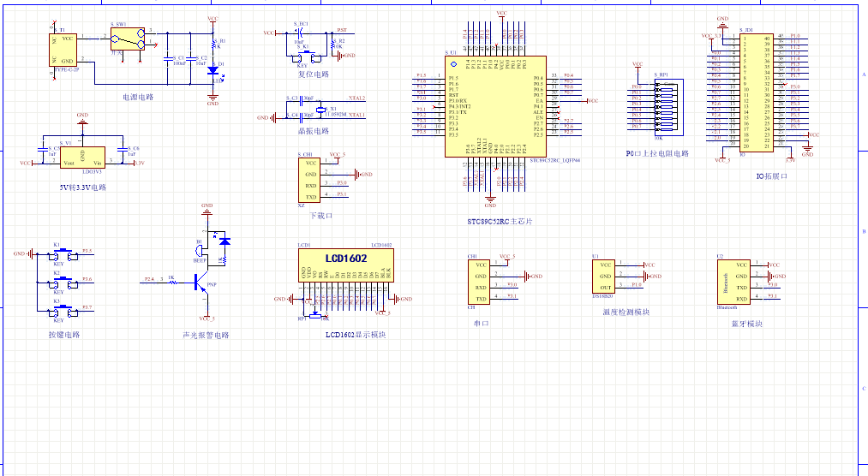Click the GND port above the LDO3V3 regulator

82,118
